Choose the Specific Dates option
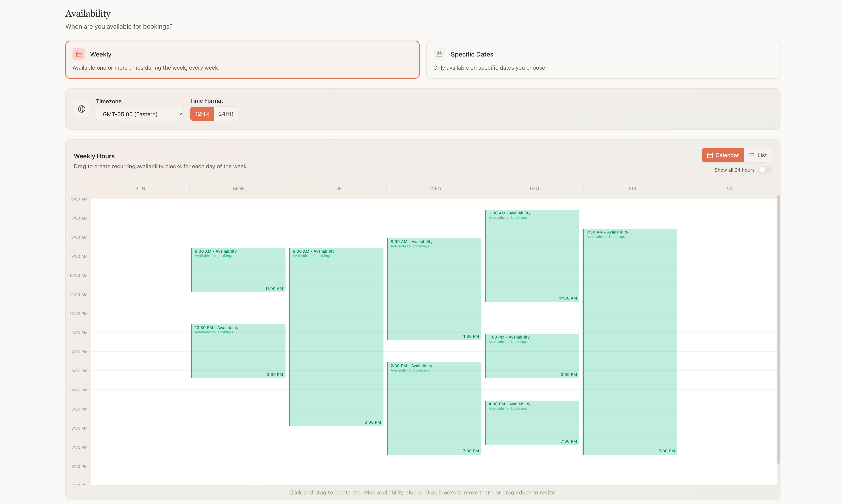 pyautogui.click(x=603, y=59)
